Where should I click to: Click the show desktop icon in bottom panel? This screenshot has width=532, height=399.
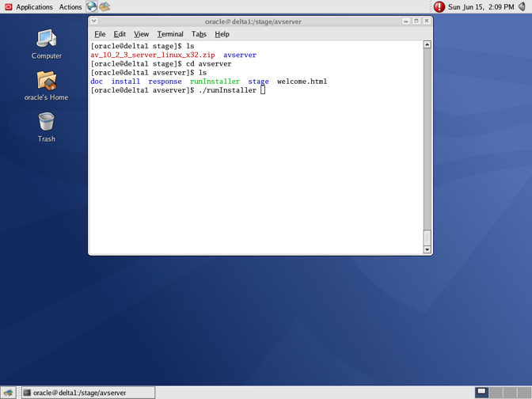tap(9, 393)
